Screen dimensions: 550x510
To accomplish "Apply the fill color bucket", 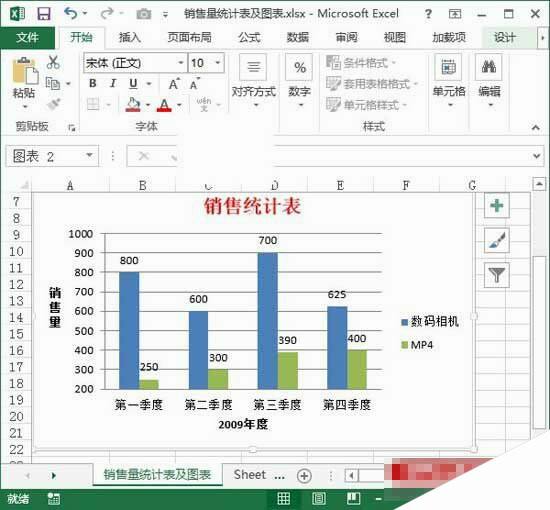I will coord(133,105).
